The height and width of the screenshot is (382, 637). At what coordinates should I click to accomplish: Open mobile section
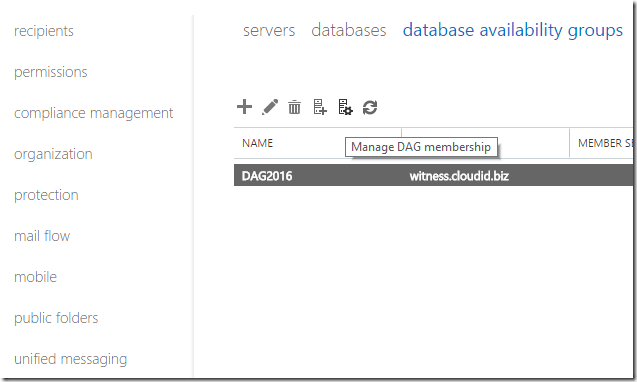(x=35, y=277)
